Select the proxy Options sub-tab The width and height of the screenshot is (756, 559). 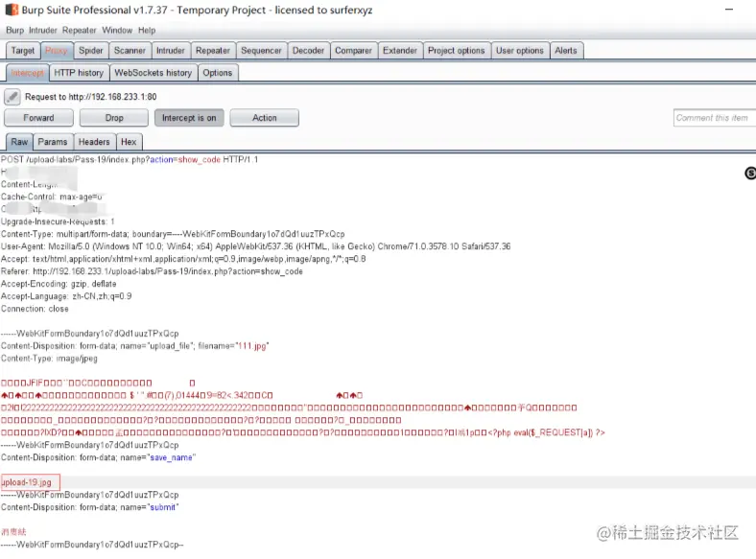(x=218, y=73)
